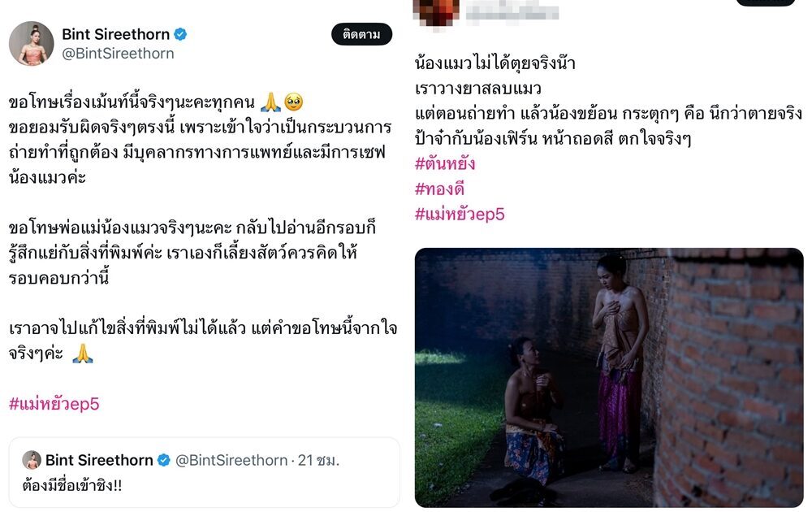Click the blurred username of right tweet
Viewport: 812px width, 512px height.
point(512,12)
